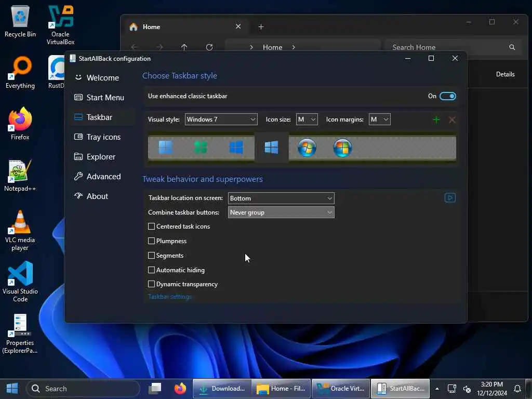Click Explorer refresh icon

pyautogui.click(x=209, y=47)
